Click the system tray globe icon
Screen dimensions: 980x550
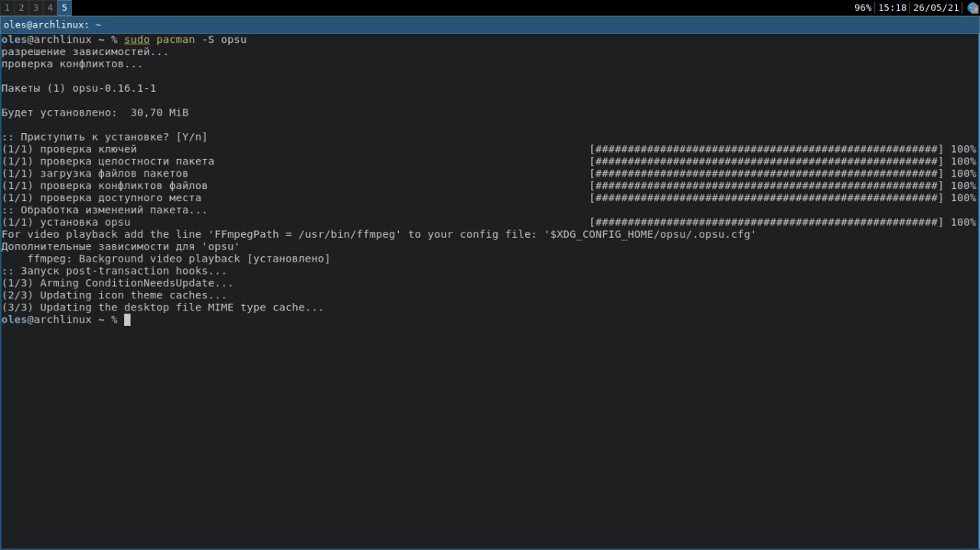coord(973,8)
